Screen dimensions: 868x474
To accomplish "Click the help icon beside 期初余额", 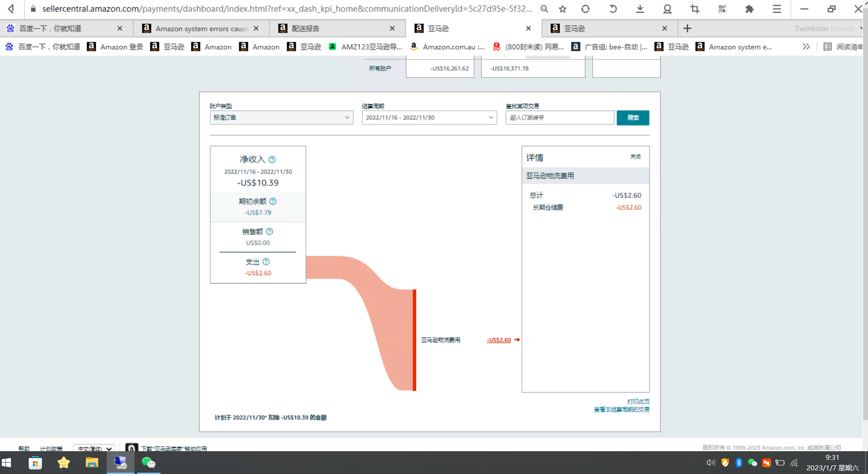I will [x=273, y=201].
